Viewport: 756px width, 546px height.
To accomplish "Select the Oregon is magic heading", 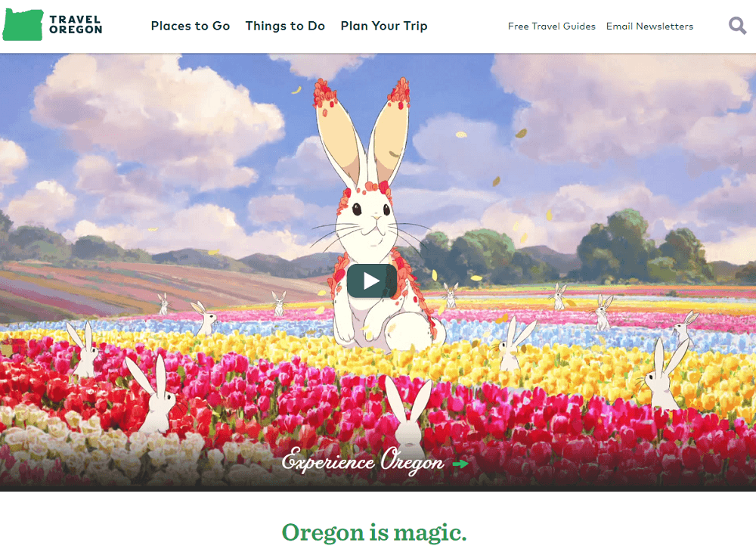I will tap(374, 532).
